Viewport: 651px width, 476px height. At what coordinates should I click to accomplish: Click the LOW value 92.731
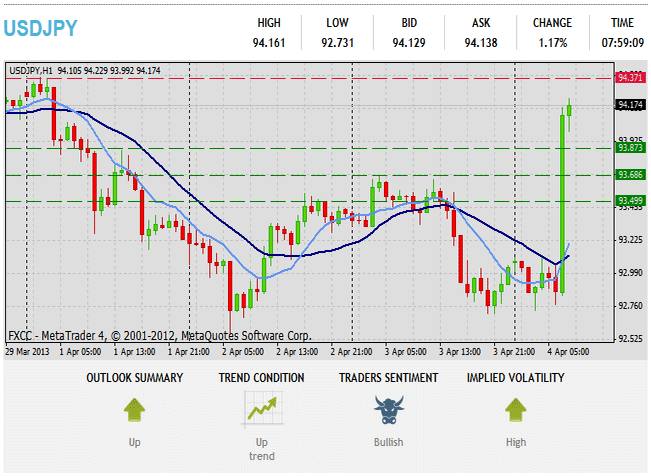[338, 43]
